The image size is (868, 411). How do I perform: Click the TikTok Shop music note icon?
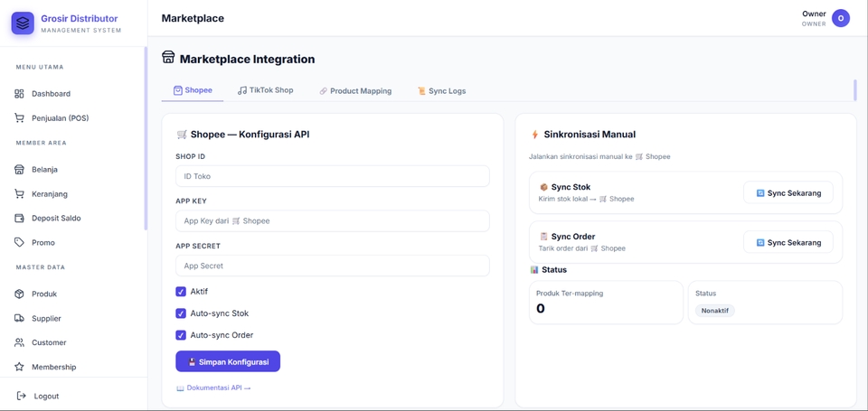click(x=242, y=90)
